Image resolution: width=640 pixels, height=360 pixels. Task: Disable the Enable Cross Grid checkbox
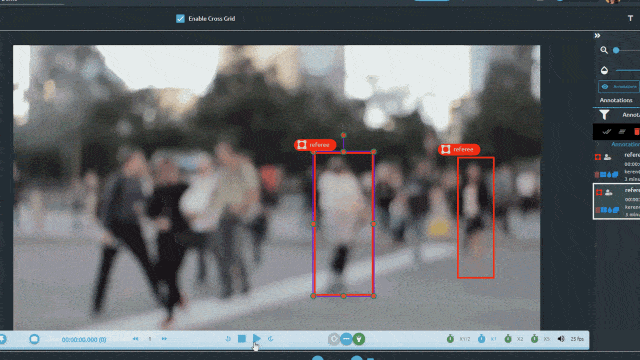[x=180, y=19]
